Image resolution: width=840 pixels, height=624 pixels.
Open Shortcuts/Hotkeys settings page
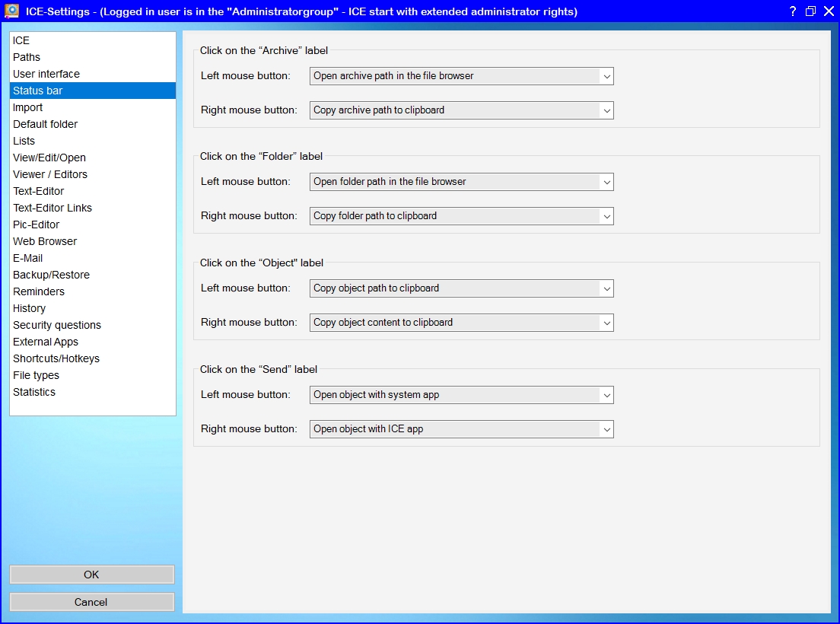pos(56,358)
